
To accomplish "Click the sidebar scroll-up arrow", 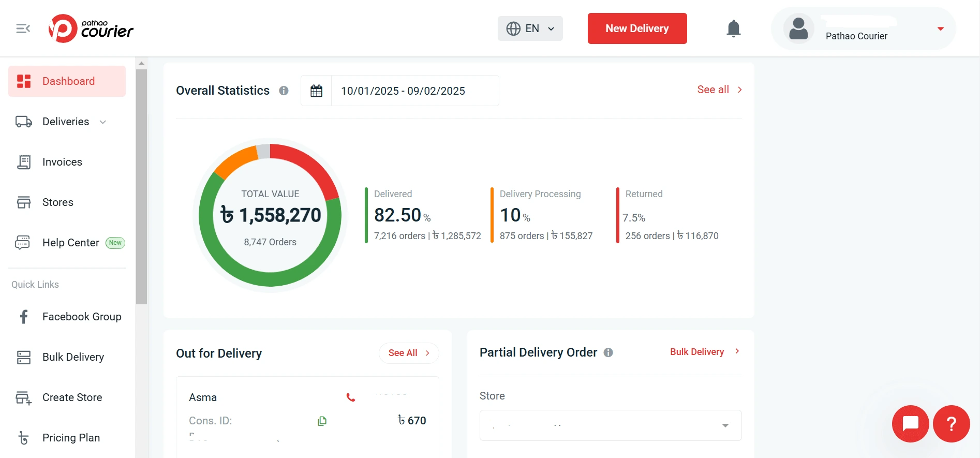I will (141, 63).
